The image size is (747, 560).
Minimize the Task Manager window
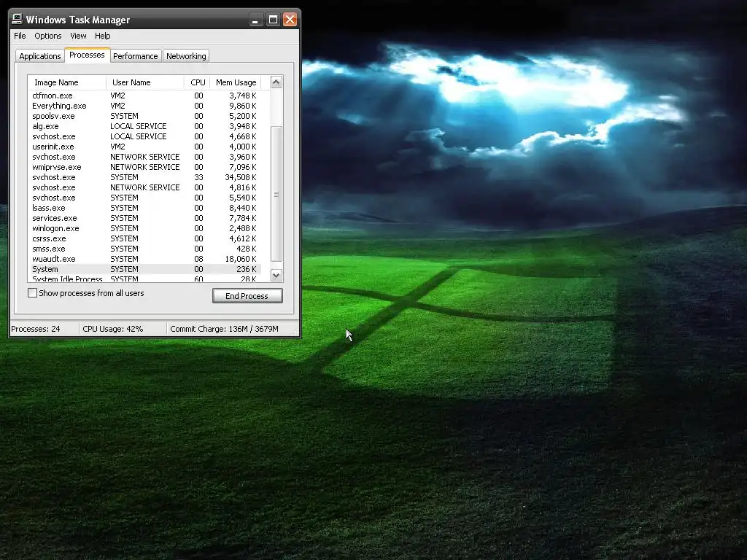coord(256,20)
